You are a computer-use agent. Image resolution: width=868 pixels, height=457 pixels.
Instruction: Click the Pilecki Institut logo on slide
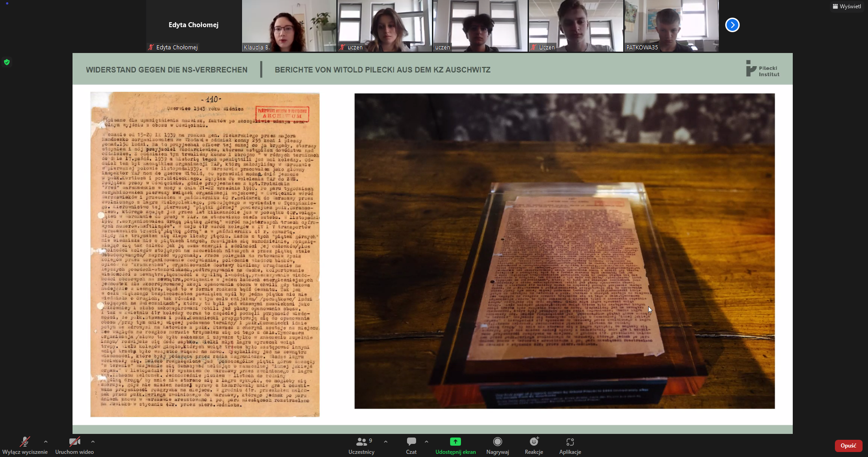763,69
